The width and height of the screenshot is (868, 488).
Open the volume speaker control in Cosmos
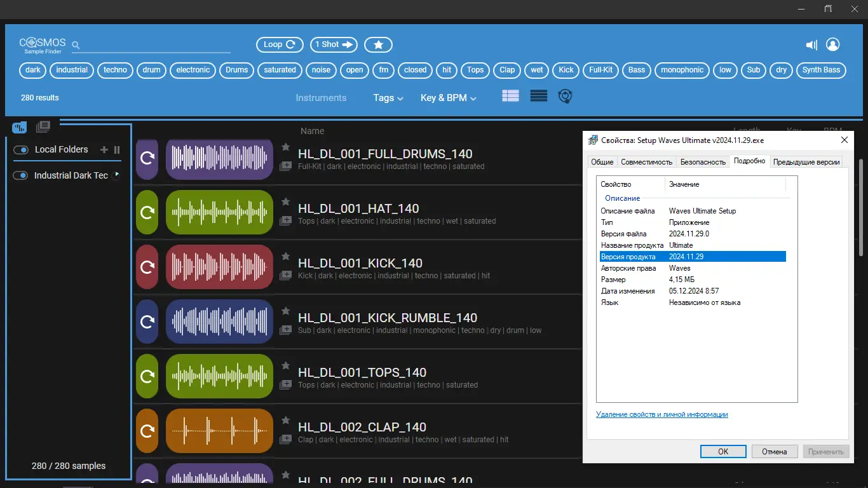(811, 44)
